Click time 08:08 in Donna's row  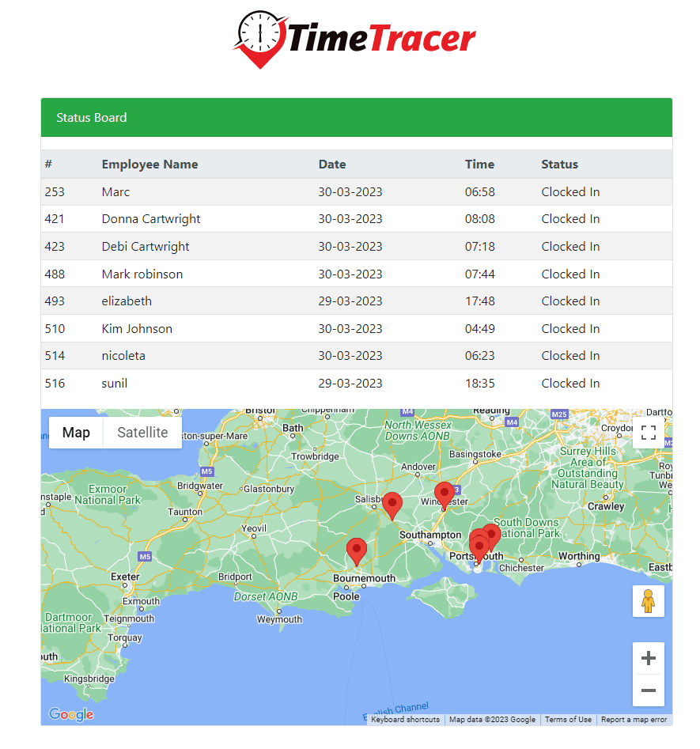coord(480,219)
